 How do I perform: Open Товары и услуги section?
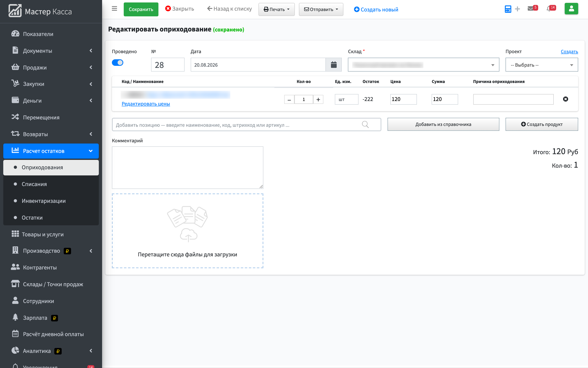pos(51,234)
